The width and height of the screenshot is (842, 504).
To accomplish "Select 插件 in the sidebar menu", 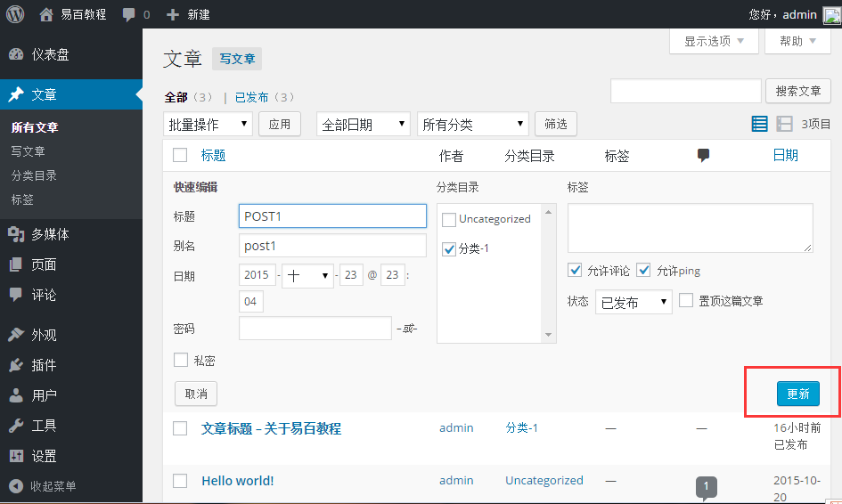I will click(44, 365).
